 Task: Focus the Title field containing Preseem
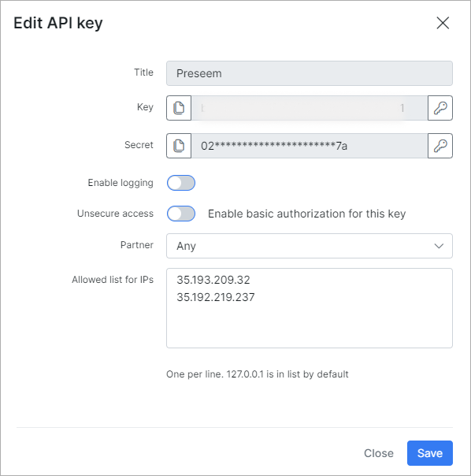pyautogui.click(x=310, y=73)
